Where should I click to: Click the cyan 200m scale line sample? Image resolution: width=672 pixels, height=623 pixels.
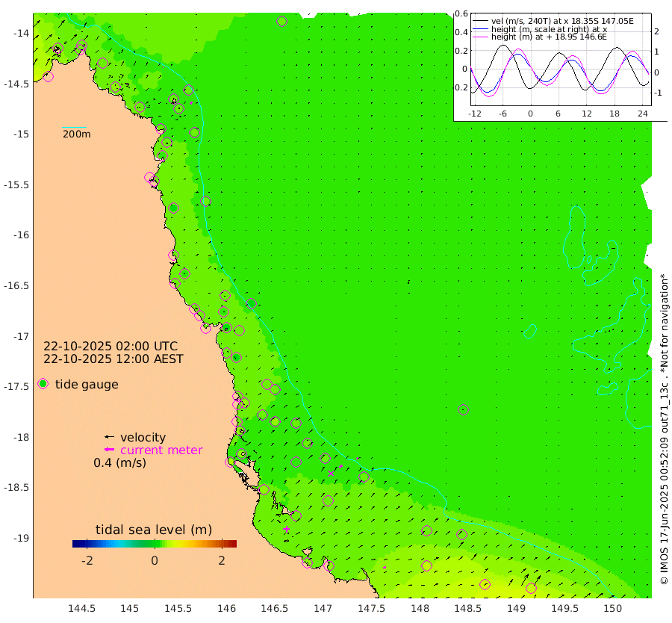pos(74,127)
